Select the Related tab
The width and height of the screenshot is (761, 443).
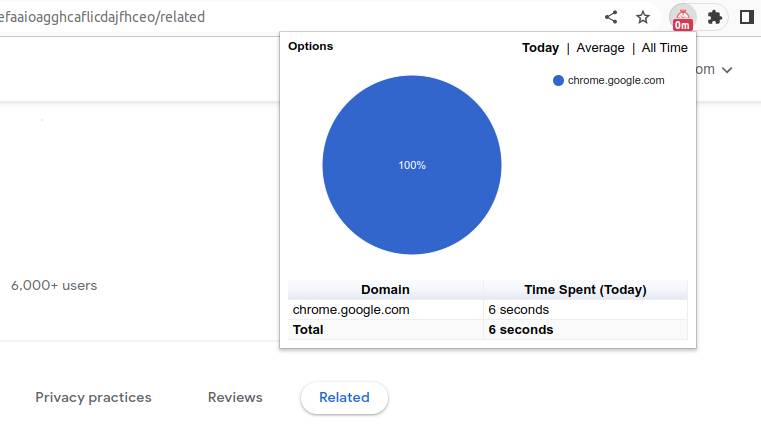[x=344, y=398]
